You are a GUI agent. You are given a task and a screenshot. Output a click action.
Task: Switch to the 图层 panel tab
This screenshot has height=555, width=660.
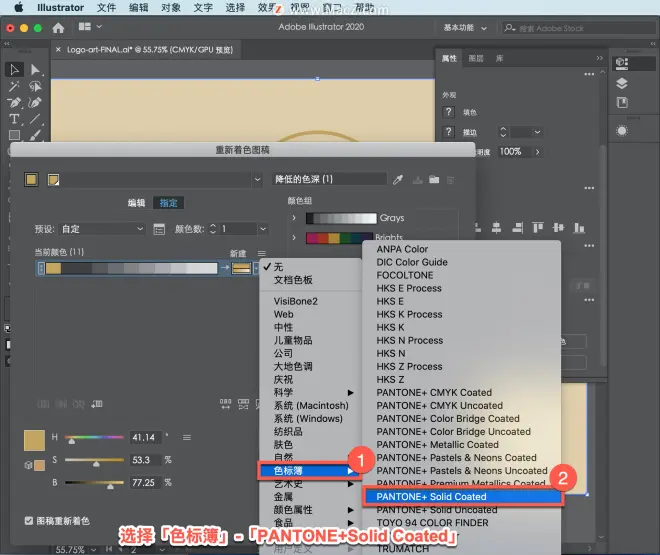pos(476,58)
